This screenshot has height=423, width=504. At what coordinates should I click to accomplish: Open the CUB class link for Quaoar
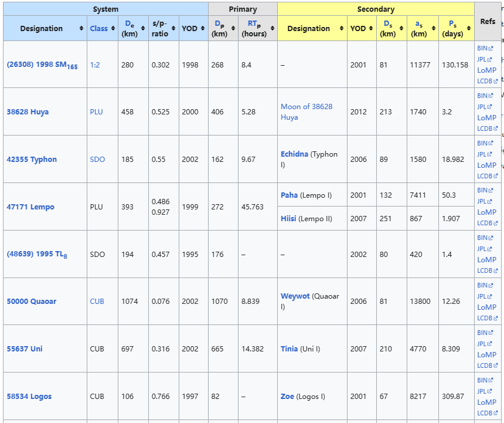coord(97,302)
